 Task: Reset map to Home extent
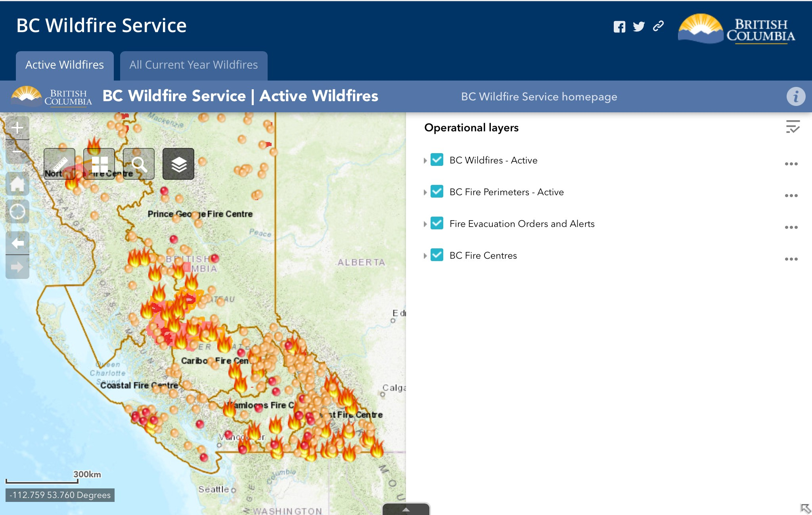pos(17,184)
